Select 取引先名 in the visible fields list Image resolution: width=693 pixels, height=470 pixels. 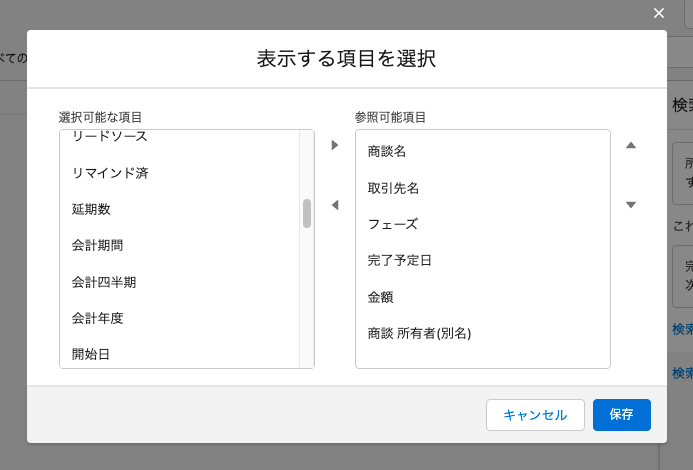point(483,188)
